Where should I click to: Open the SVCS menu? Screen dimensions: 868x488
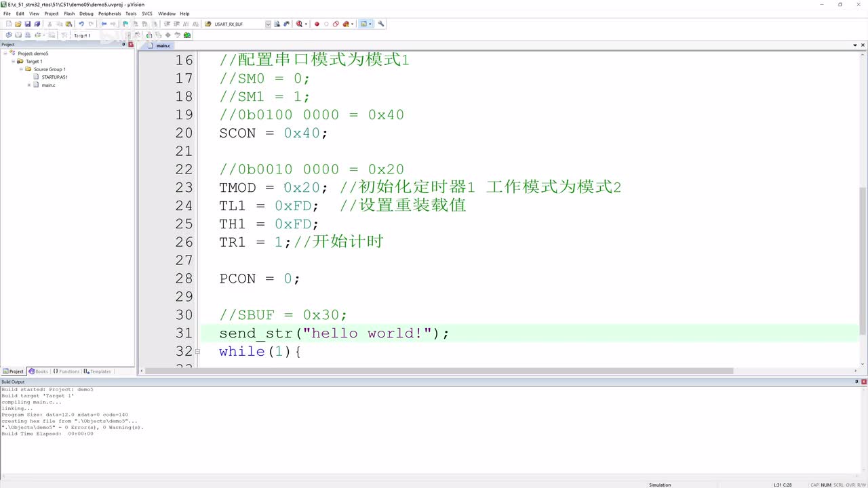(x=147, y=14)
